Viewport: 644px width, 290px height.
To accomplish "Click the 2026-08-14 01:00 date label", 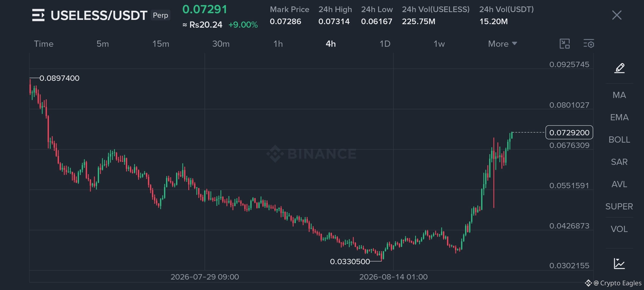I will point(393,277).
